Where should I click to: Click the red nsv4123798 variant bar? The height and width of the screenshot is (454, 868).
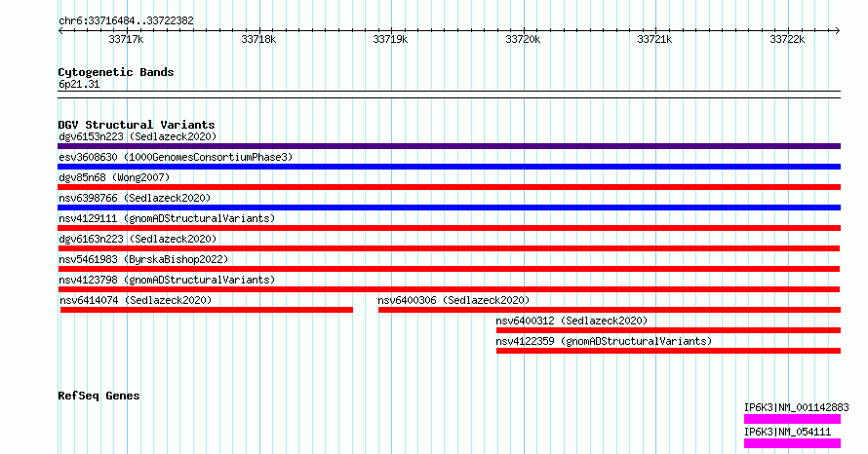[x=449, y=289]
